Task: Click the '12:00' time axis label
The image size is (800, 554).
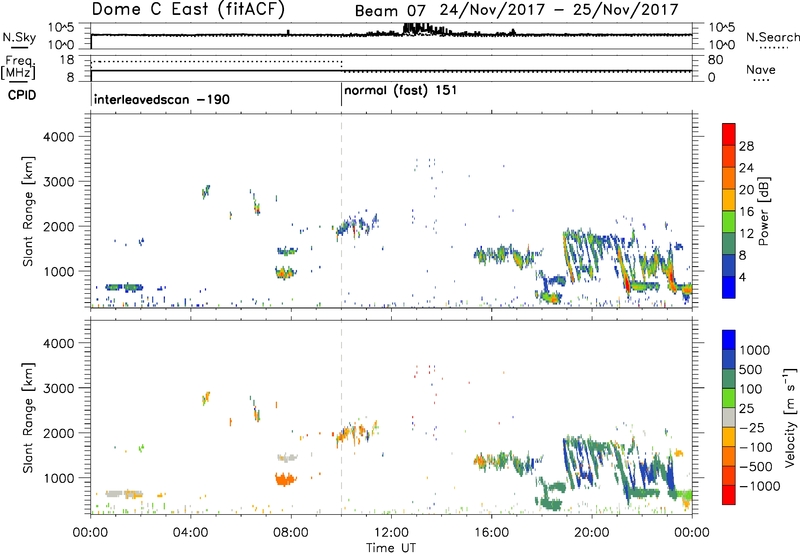Action: pyautogui.click(x=391, y=533)
